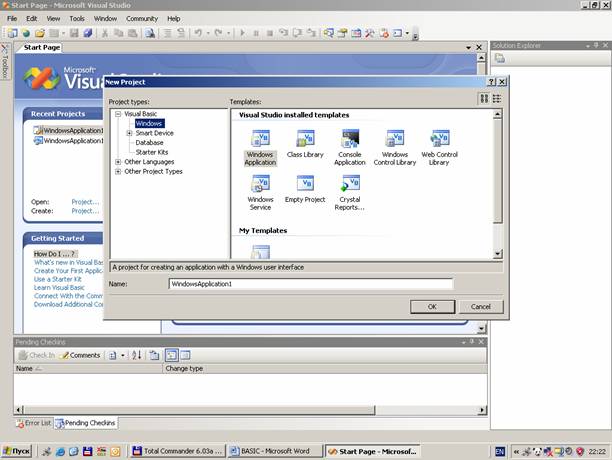
Task: Open the Learn Visual Basic link
Action: 59,288
